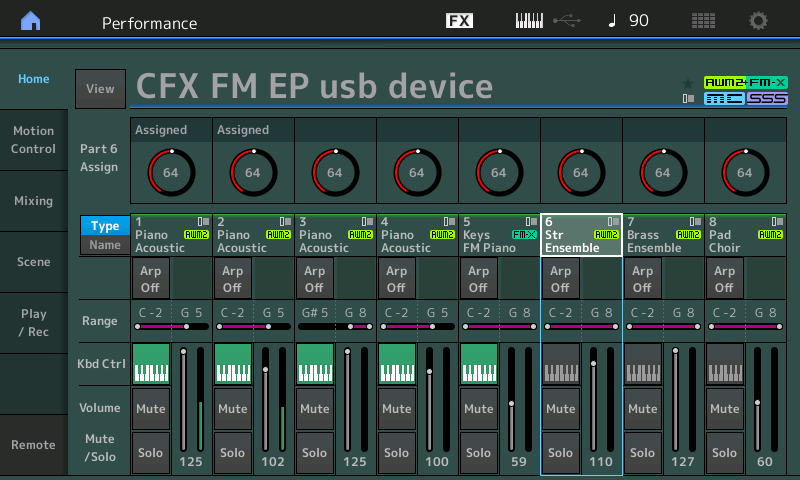This screenshot has height=480, width=800.
Task: Open the FX effects indicator
Action: tap(459, 21)
